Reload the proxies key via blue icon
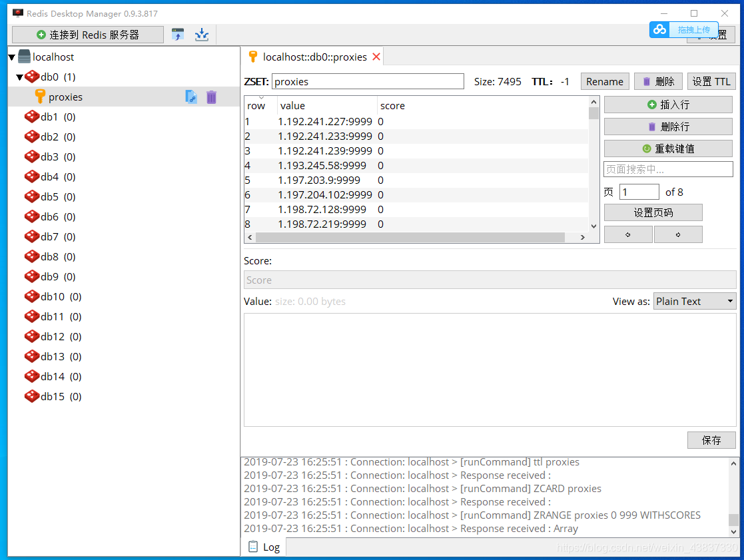The image size is (744, 560). (190, 97)
